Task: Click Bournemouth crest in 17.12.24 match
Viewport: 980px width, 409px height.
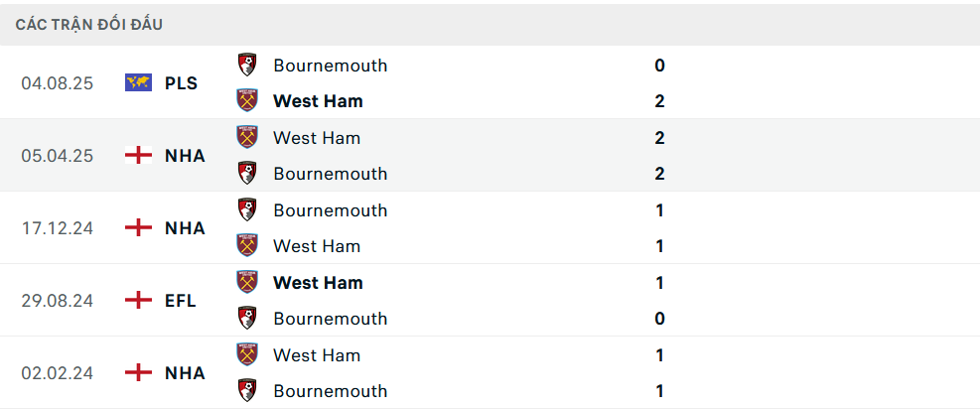Action: (x=247, y=209)
